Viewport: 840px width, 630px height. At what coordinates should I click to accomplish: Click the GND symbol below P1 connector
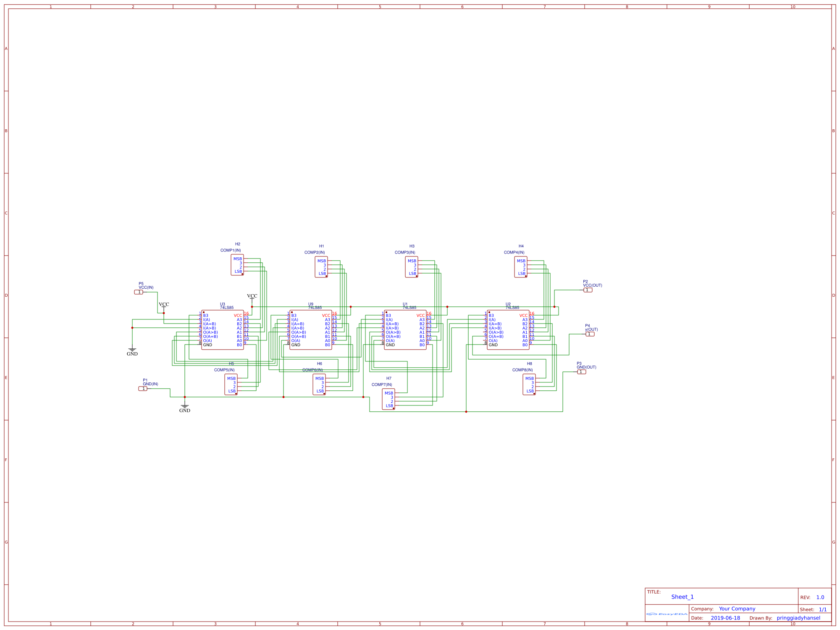click(185, 408)
